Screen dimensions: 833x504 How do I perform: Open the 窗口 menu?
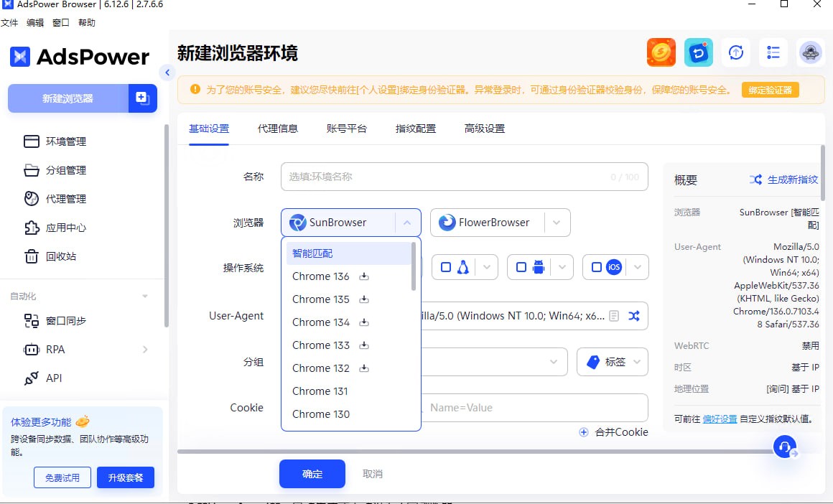pos(60,23)
